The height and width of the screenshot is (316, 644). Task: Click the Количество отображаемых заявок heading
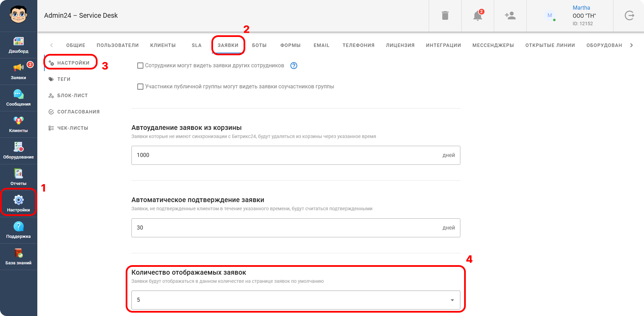tap(189, 273)
